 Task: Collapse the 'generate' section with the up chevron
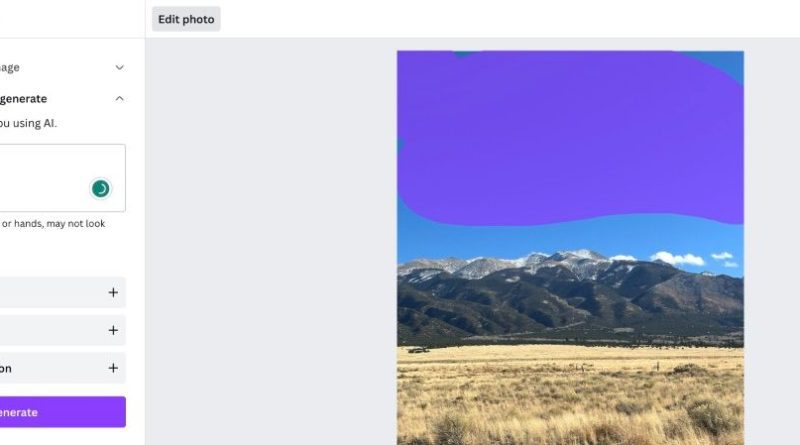point(119,98)
